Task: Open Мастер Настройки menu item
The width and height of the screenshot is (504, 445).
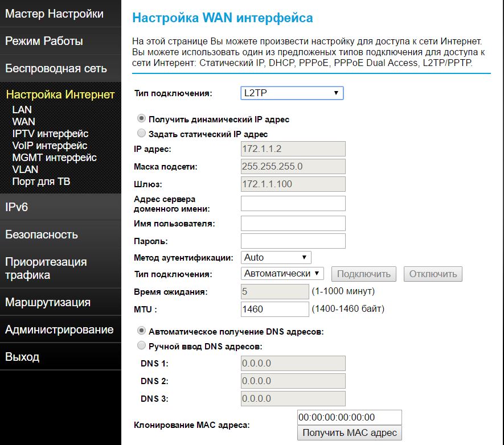Action: pyautogui.click(x=54, y=14)
